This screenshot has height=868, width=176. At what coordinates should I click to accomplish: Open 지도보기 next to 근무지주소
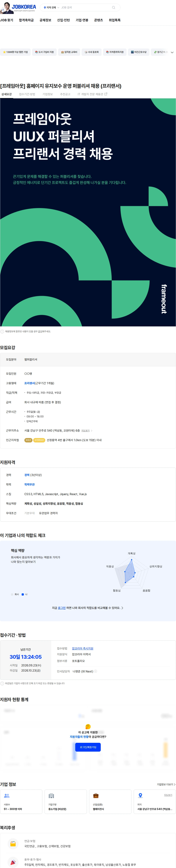coord(85,431)
